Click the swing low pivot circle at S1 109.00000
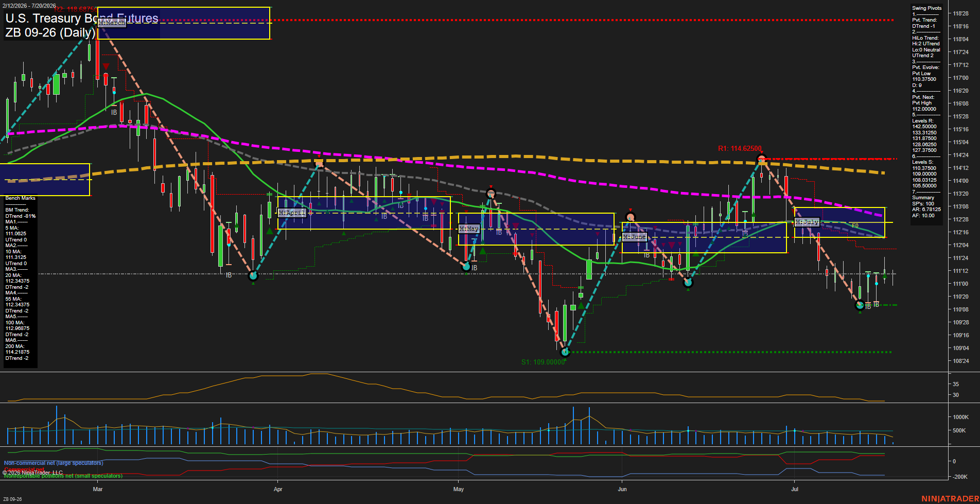The image size is (980, 504). click(565, 352)
